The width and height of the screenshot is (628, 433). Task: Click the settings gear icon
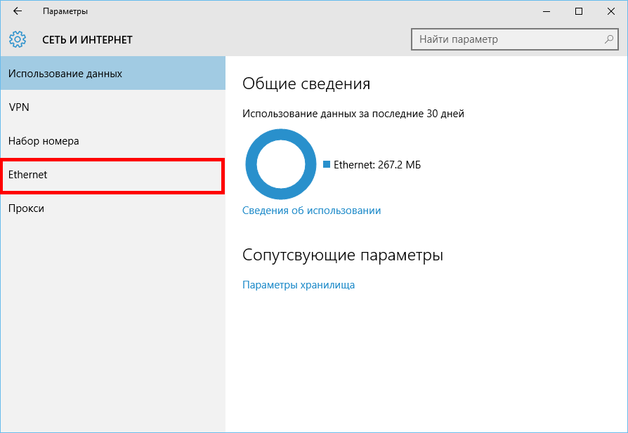pos(17,40)
